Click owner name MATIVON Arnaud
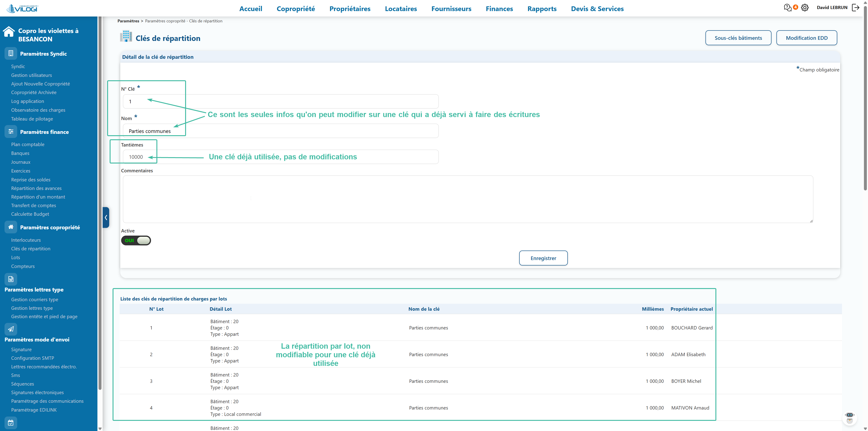Screen dimensions: 868x431 (690, 407)
